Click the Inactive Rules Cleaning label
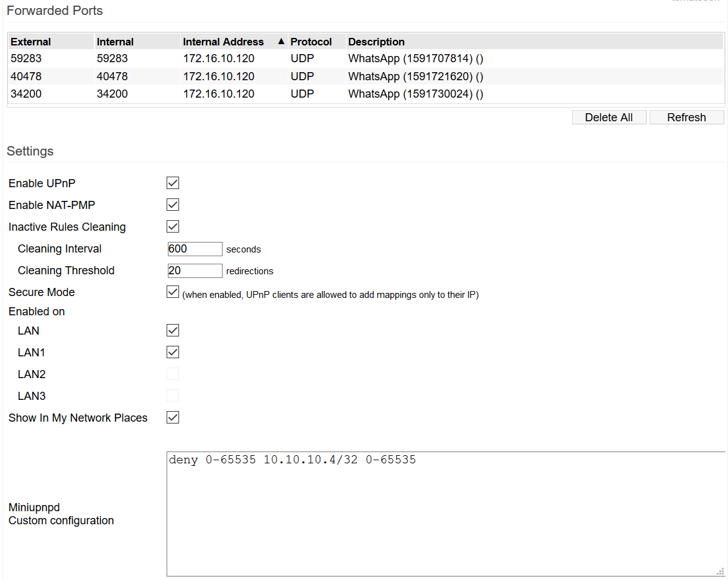 click(67, 227)
